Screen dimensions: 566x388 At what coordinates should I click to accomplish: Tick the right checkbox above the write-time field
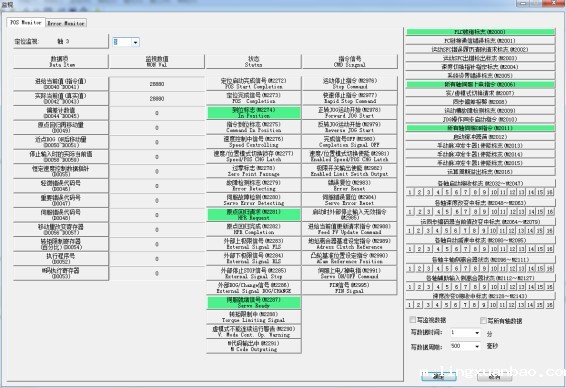483,320
